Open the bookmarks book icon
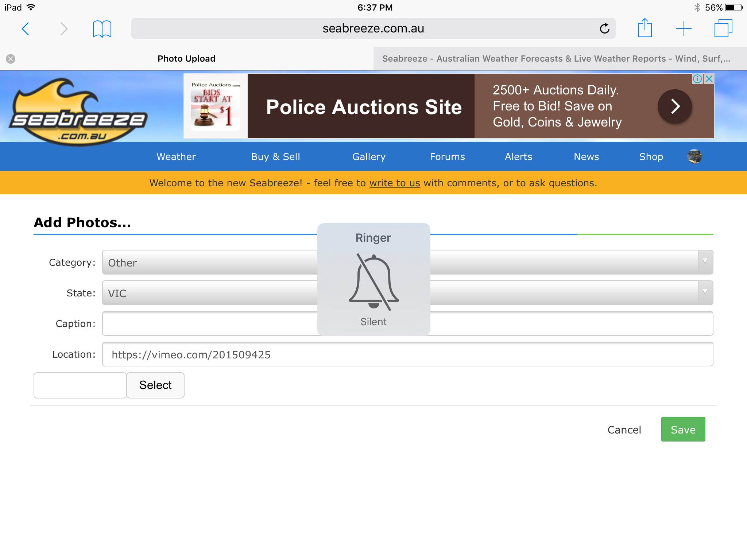This screenshot has width=747, height=560. coord(102,29)
